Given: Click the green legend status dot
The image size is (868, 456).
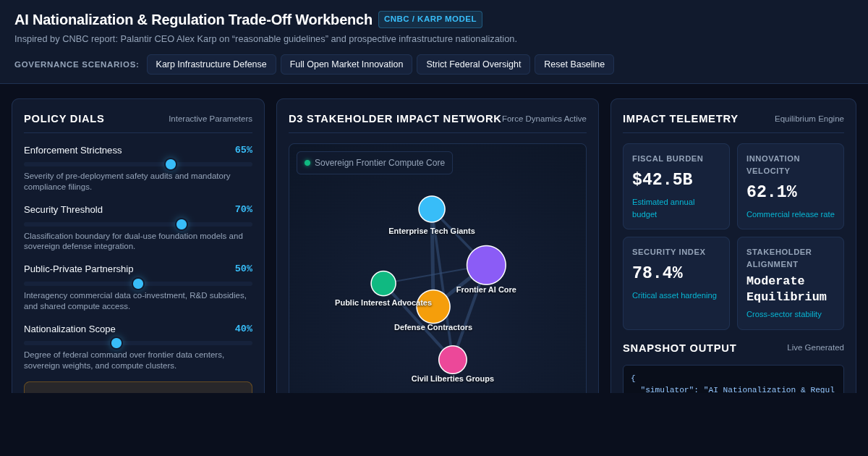Looking at the screenshot, I should tap(307, 163).
